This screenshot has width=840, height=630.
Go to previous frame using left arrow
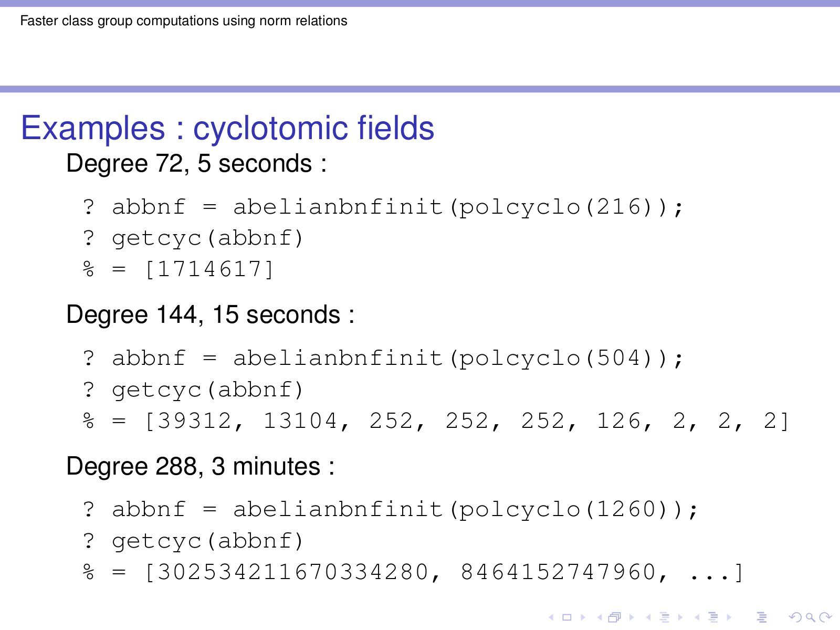point(599,617)
